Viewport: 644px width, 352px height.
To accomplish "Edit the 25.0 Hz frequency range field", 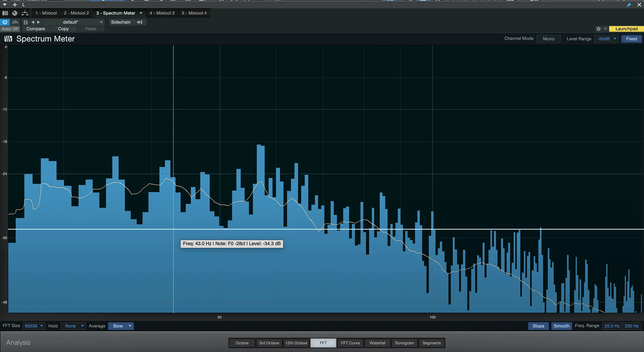I will tap(612, 326).
